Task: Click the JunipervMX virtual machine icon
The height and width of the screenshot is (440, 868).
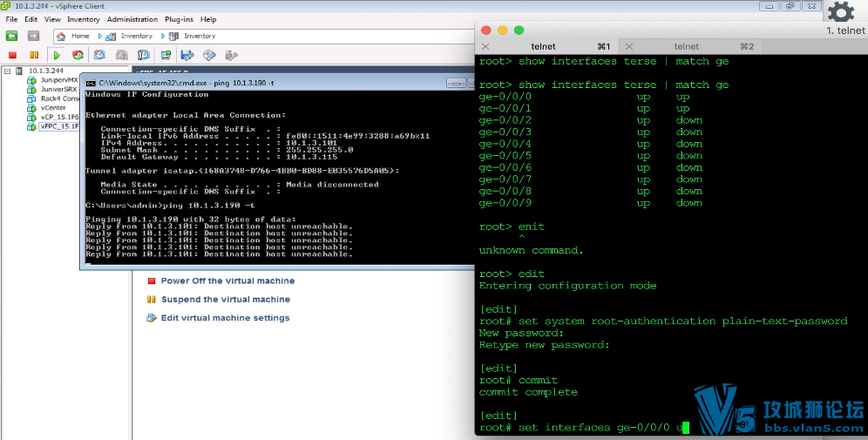Action: (x=31, y=80)
